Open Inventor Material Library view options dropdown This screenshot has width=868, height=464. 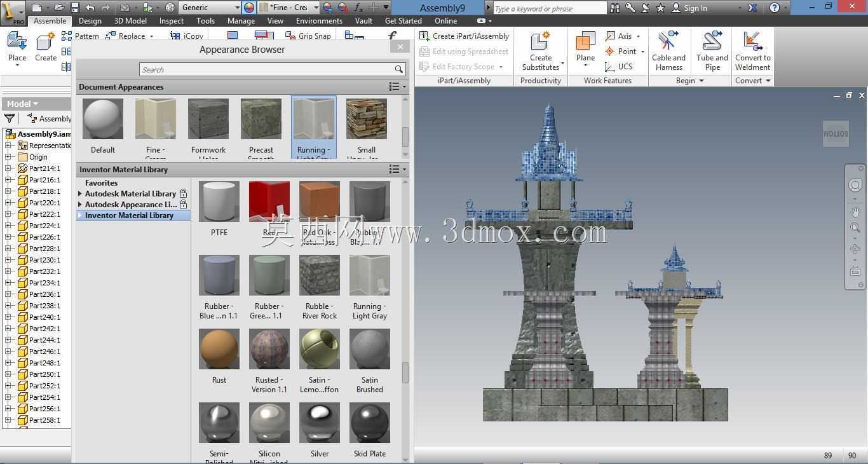398,169
